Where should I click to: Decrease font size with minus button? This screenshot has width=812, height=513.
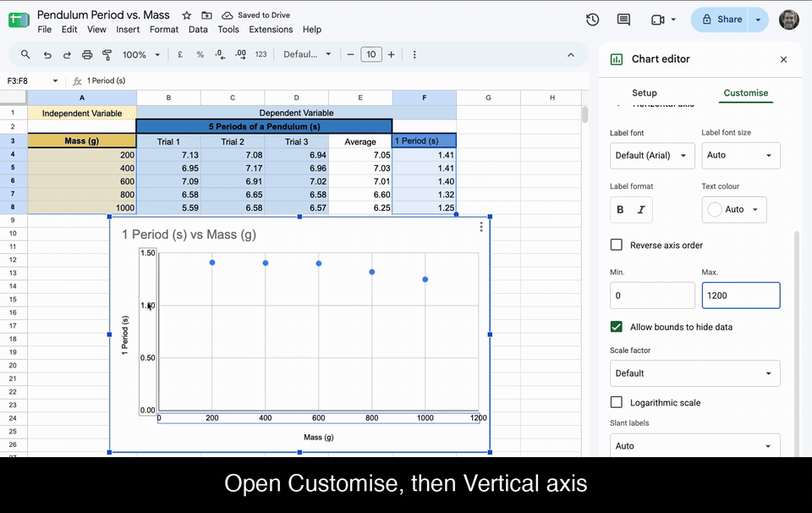point(350,54)
